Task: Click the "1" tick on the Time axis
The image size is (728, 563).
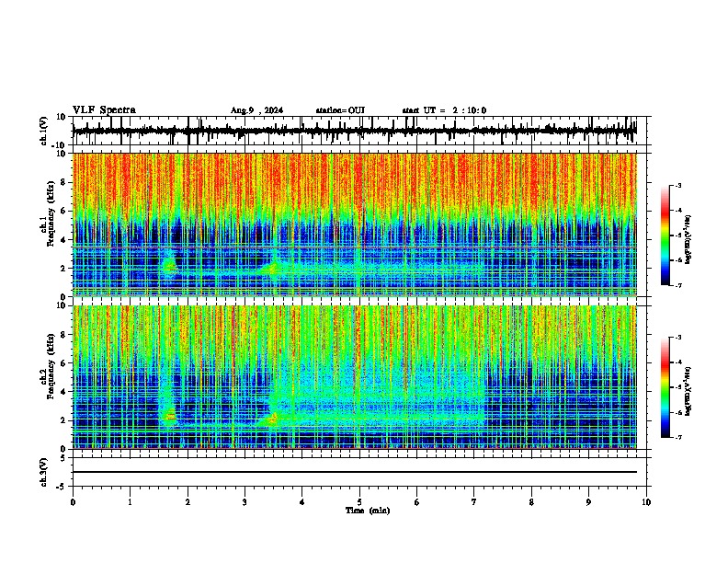Action: [130, 502]
